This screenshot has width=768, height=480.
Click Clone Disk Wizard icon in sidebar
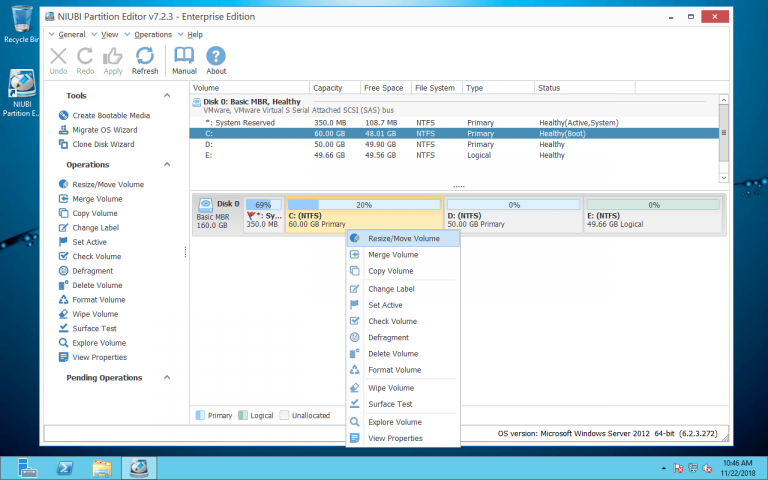tap(63, 144)
